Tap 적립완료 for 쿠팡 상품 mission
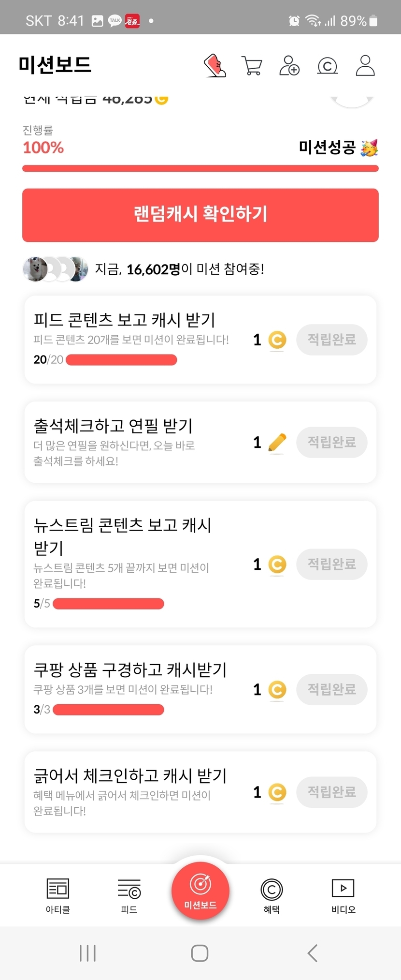 pyautogui.click(x=331, y=689)
